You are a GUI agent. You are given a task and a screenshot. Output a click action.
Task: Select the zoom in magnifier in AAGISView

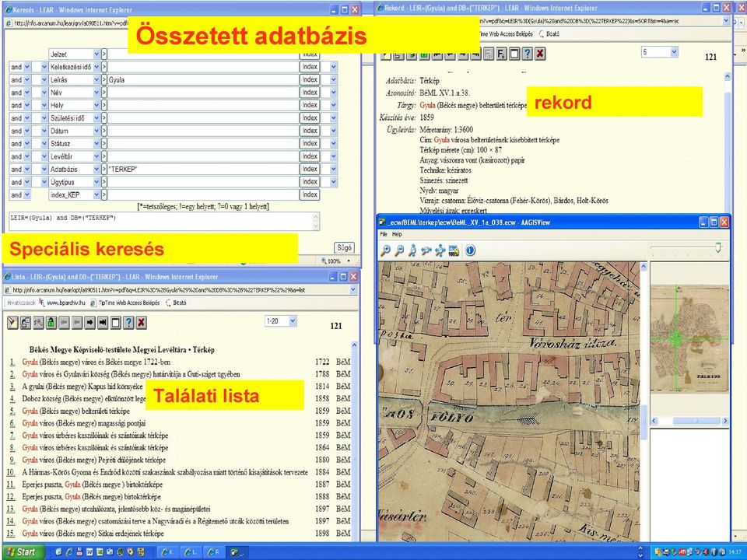click(x=385, y=250)
